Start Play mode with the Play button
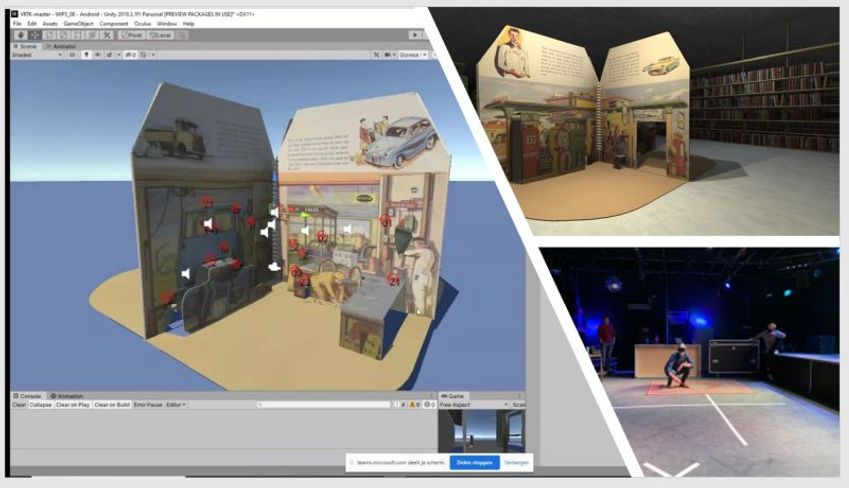849x488 pixels. click(x=415, y=35)
